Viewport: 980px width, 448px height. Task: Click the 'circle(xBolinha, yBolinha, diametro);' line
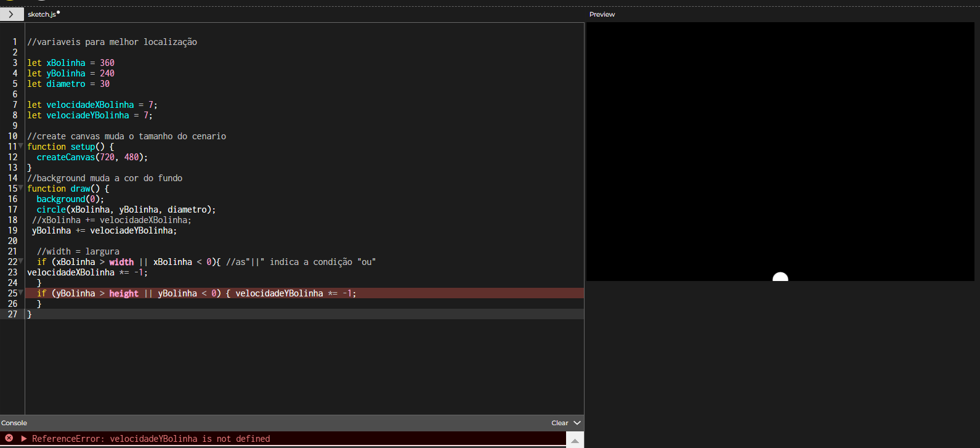tap(126, 210)
